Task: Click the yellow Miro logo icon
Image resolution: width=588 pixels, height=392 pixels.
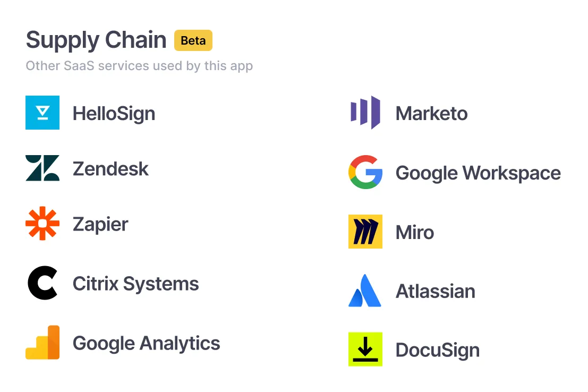Action: (365, 232)
